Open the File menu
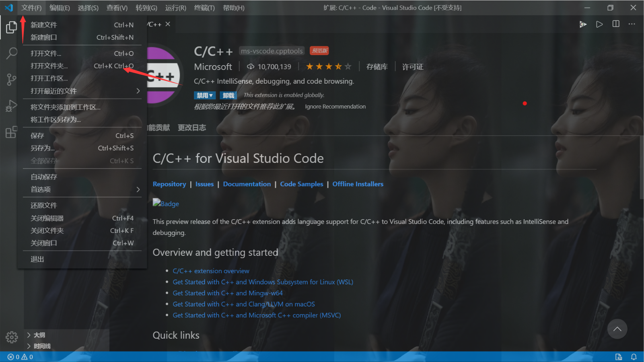Image resolution: width=644 pixels, height=362 pixels. (x=31, y=8)
